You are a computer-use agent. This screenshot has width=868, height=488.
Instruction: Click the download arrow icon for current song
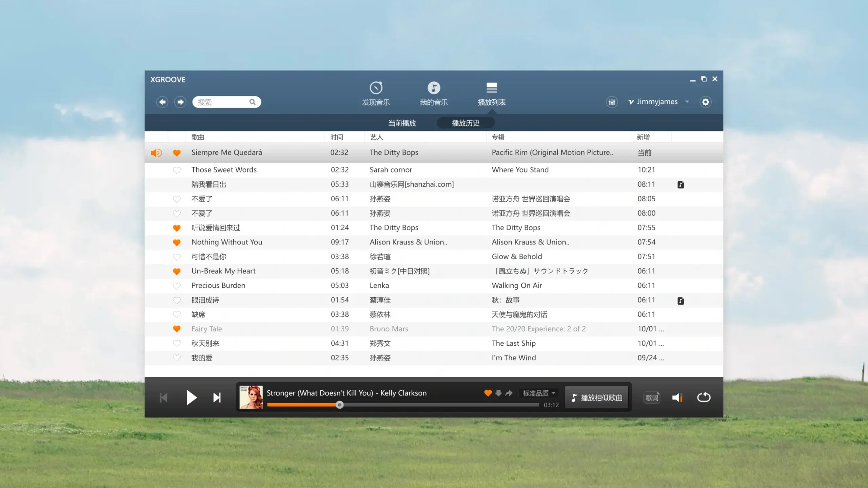click(x=498, y=393)
